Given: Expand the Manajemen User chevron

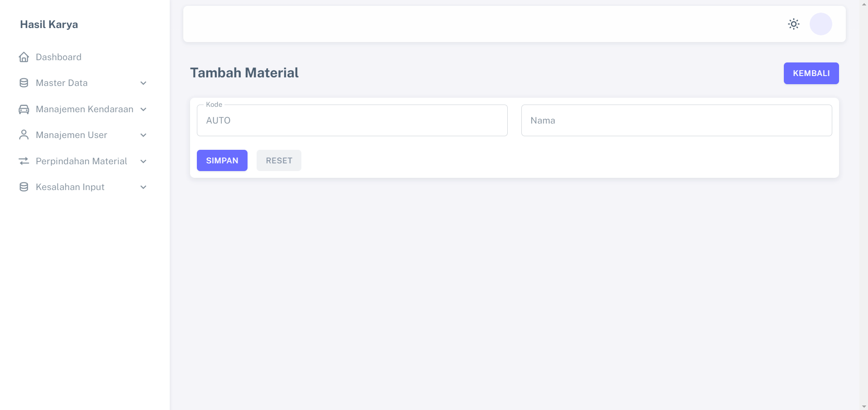Looking at the screenshot, I should click(x=143, y=135).
